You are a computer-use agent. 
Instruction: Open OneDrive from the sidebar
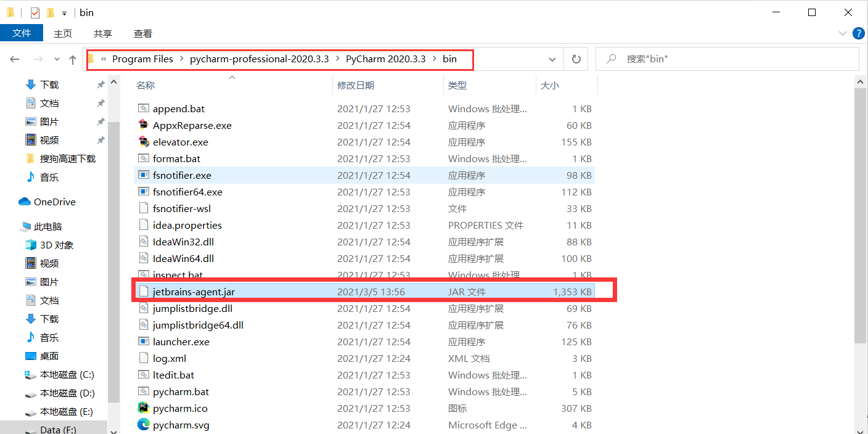[x=54, y=202]
